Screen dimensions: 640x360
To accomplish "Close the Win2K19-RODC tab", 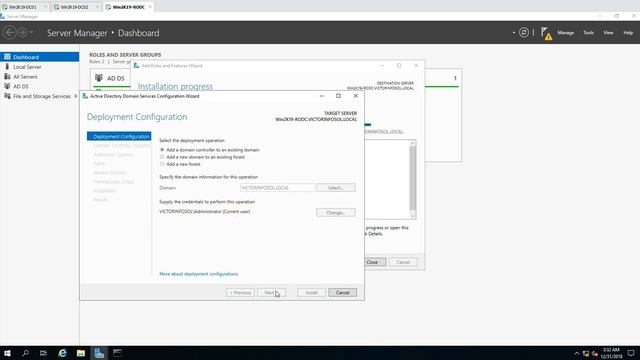I will pos(150,7).
